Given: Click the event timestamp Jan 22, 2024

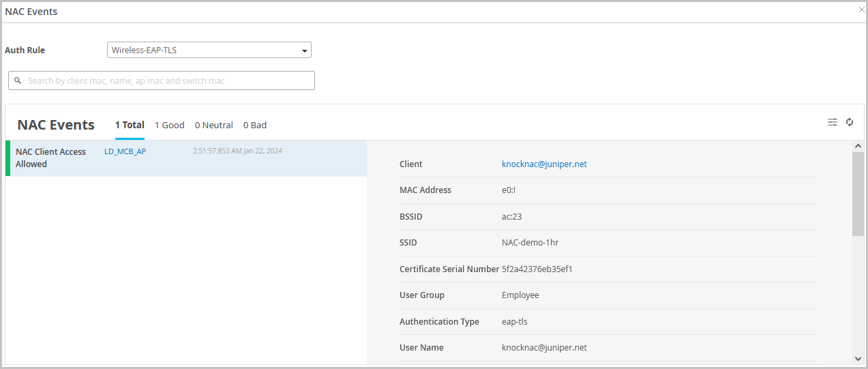Looking at the screenshot, I should point(237,151).
